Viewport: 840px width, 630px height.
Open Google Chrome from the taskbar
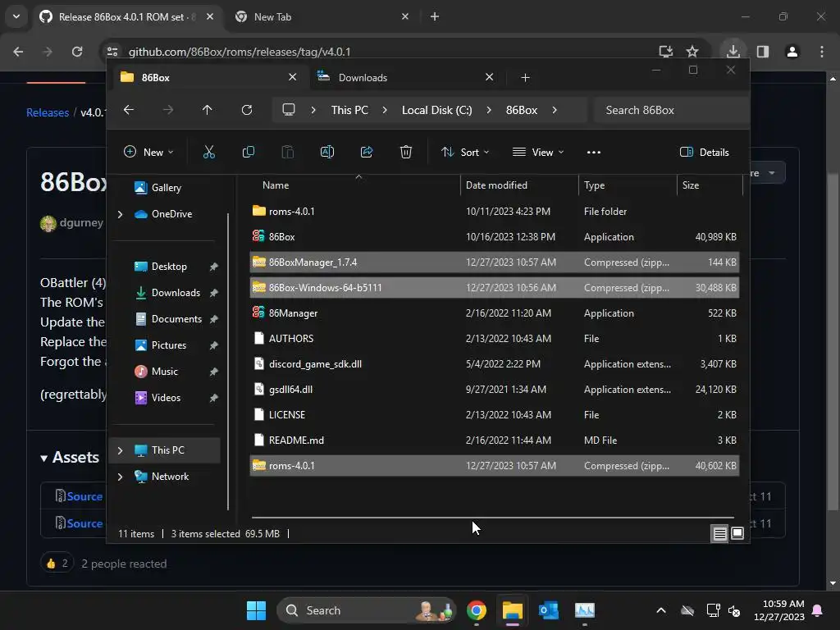tap(477, 610)
